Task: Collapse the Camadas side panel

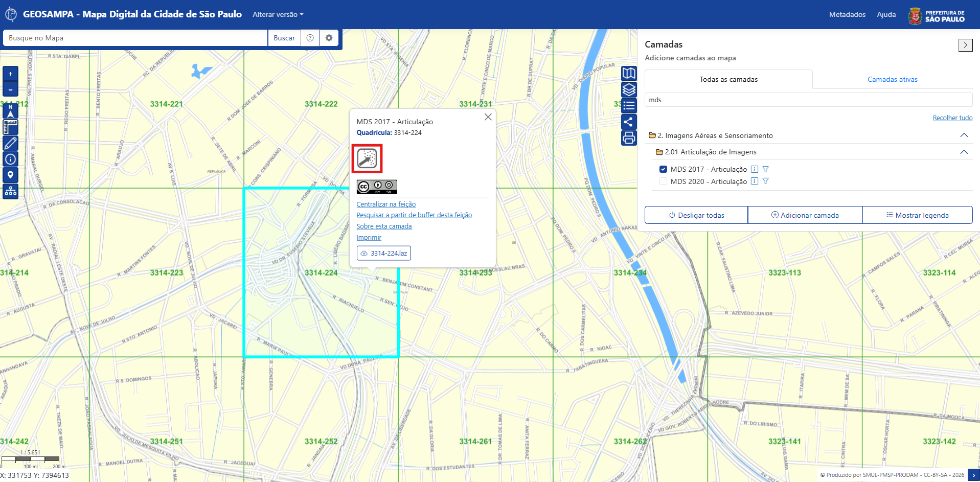Action: click(x=965, y=45)
